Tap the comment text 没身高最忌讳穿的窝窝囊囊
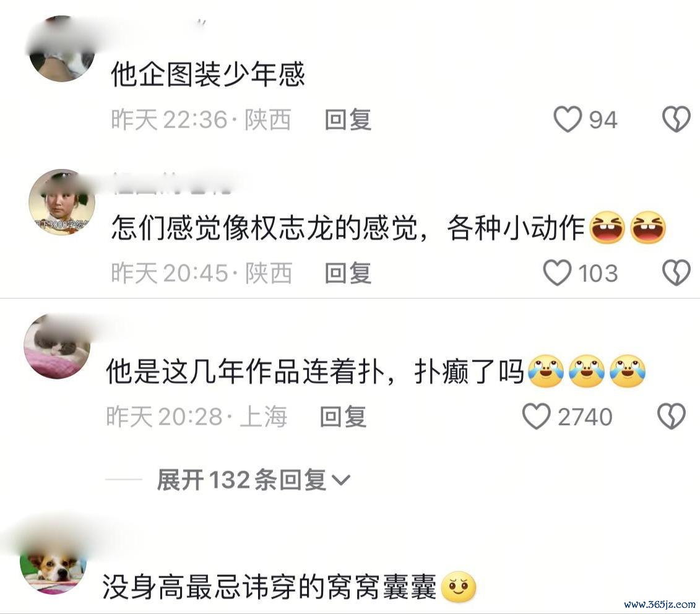This screenshot has width=700, height=614. coord(269,587)
